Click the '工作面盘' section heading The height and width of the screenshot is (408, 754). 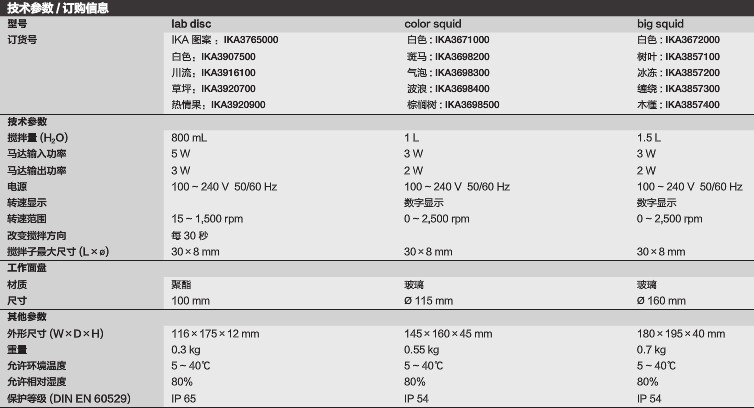(x=27, y=268)
